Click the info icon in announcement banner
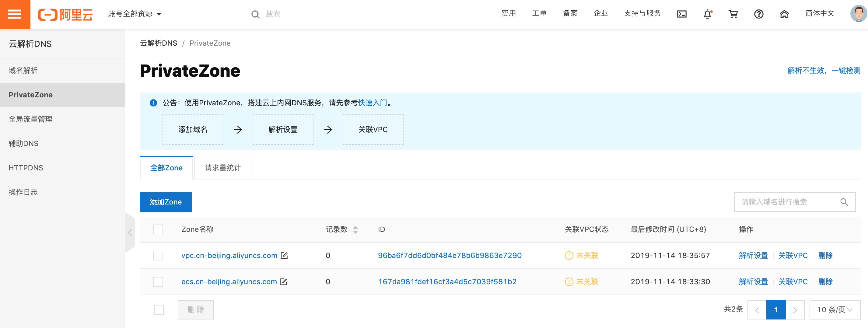 tap(153, 103)
